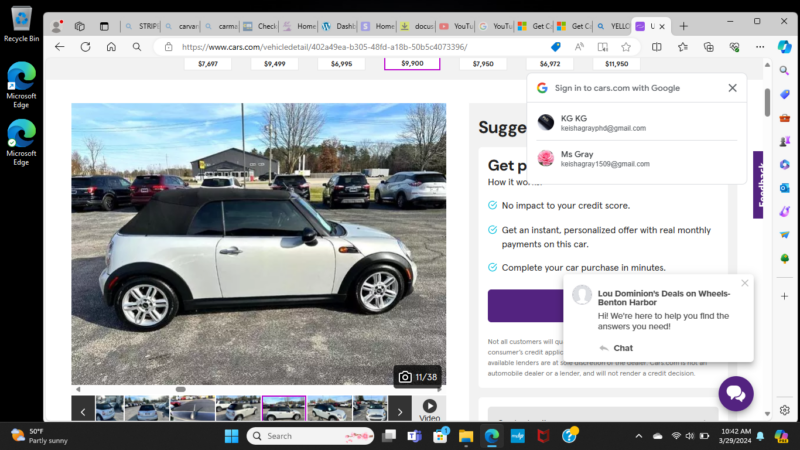Viewport: 800px width, 450px height.
Task: Open sidebar Tools briefcase icon
Action: 784,118
